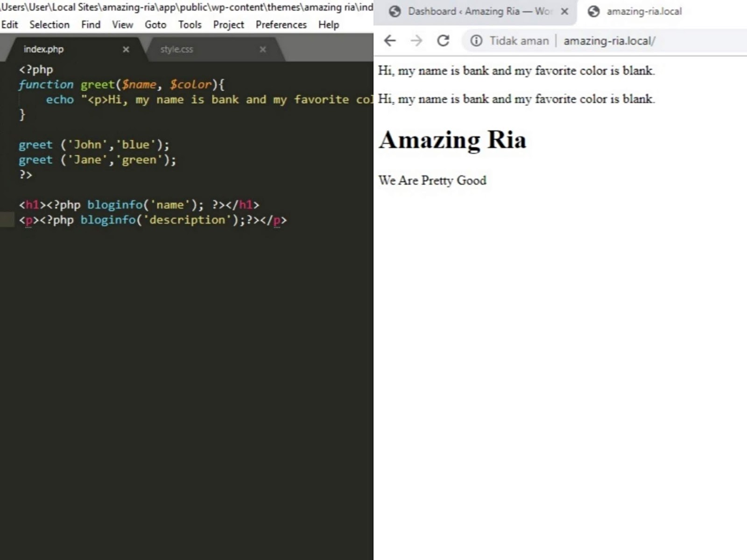Click the address bar URL amazing-ria.local/
Screen dimensions: 747x560
[609, 41]
